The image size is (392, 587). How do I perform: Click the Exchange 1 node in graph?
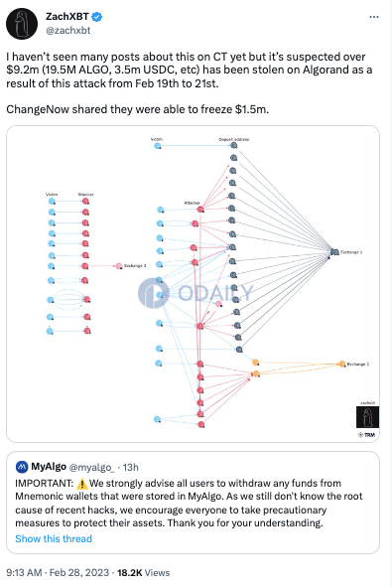click(x=335, y=252)
